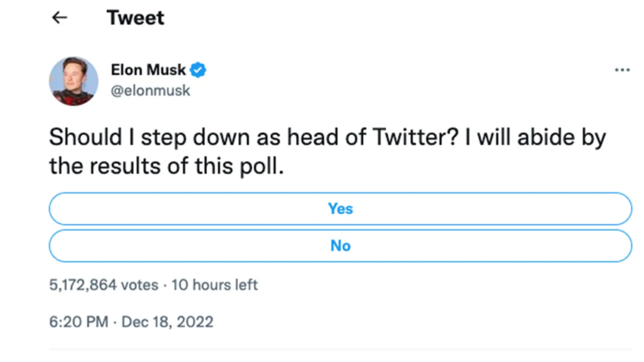This screenshot has width=644, height=362.
Task: Click the blue verified badge
Action: pos(198,70)
